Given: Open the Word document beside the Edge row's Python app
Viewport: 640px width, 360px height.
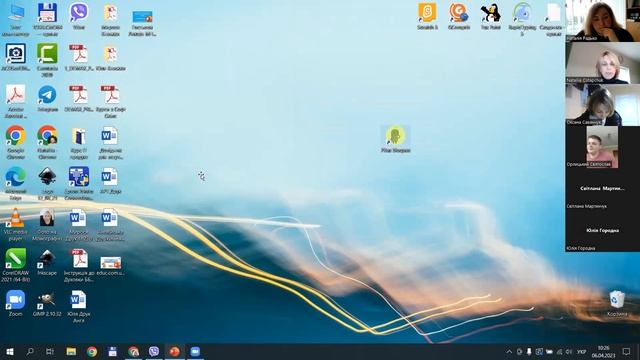Looking at the screenshot, I should point(110,180).
